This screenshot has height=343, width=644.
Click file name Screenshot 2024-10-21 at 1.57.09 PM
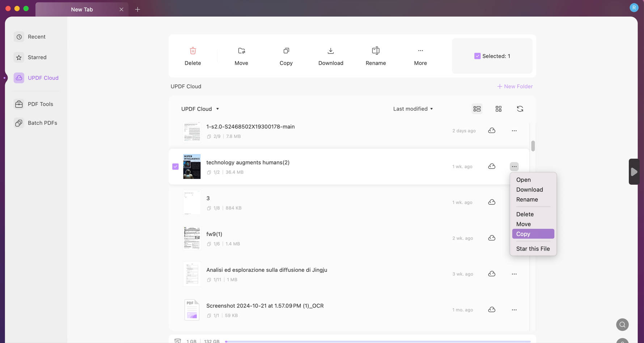click(265, 306)
